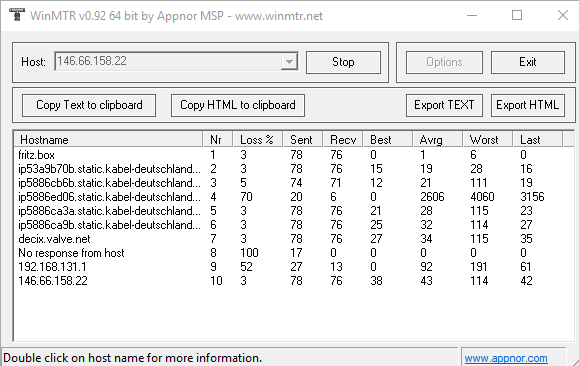Maximize the WinMTR window
The height and width of the screenshot is (366, 579).
click(517, 15)
